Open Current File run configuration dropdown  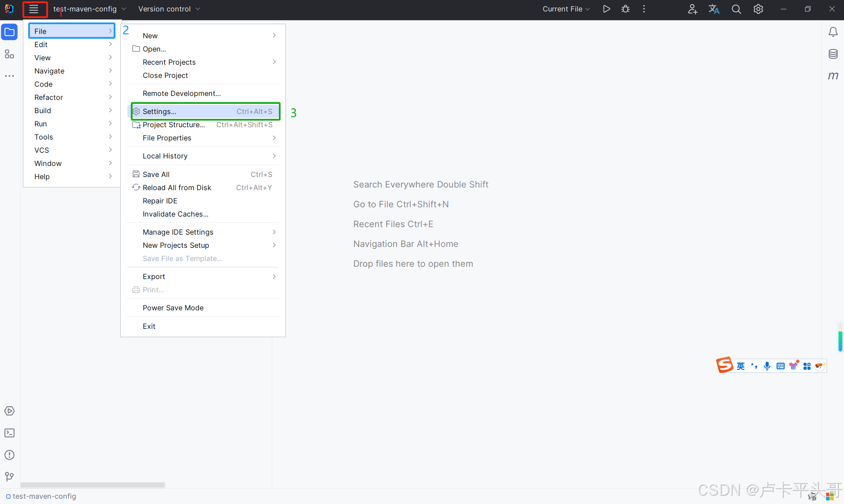tap(566, 9)
